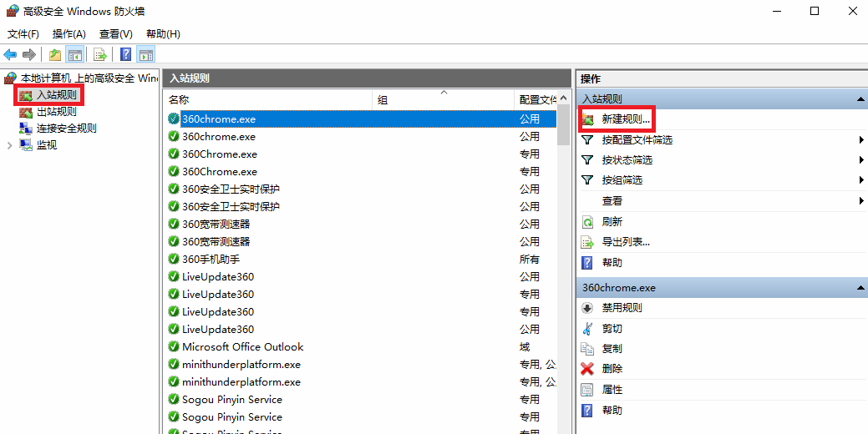
Task: Select 出站规则 in the left tree
Action: (x=56, y=112)
